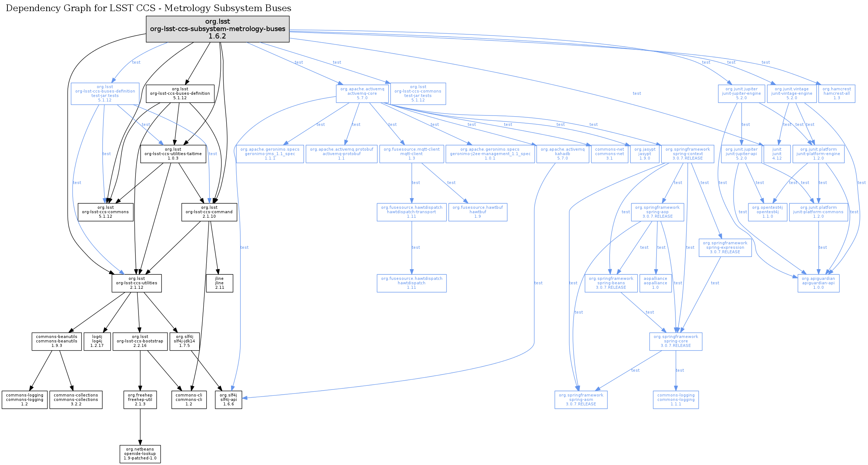Select the openide-lookup 1.9-patched-1.0 node
This screenshot has height=465, width=868.
click(140, 454)
